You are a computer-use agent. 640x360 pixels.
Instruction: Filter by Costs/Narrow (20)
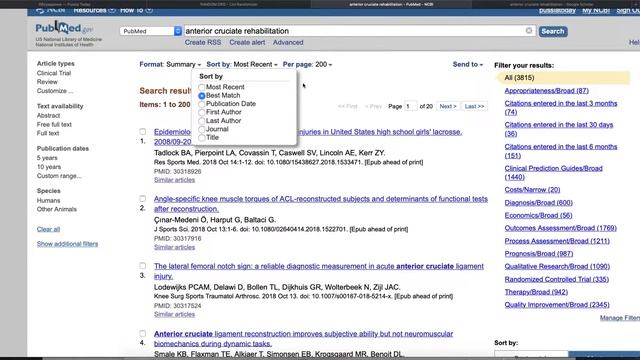[x=532, y=190]
